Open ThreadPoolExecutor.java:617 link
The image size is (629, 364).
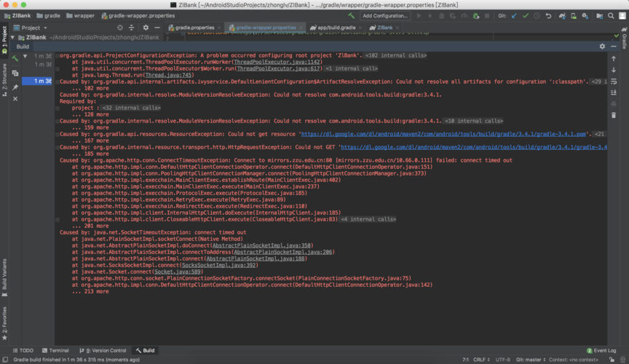[279, 68]
